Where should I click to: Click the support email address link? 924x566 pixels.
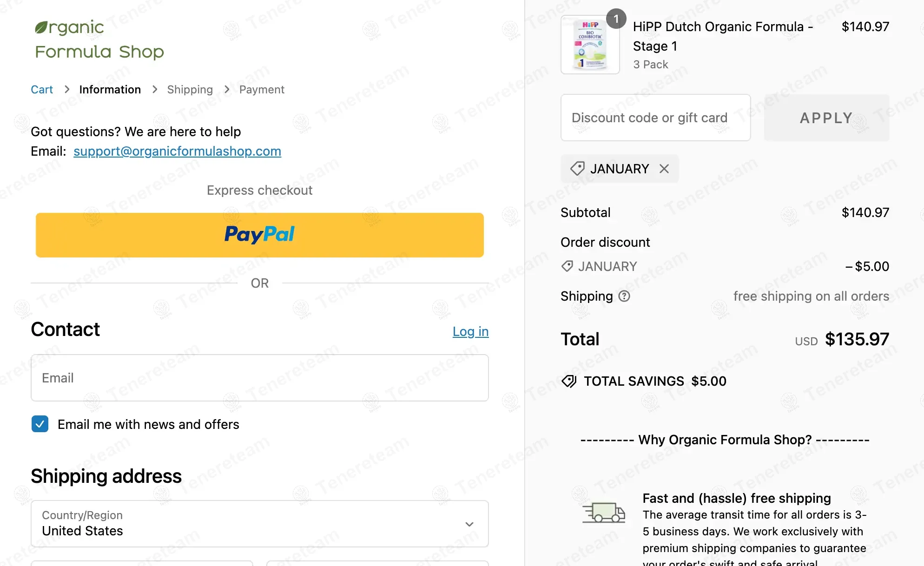[x=177, y=151]
